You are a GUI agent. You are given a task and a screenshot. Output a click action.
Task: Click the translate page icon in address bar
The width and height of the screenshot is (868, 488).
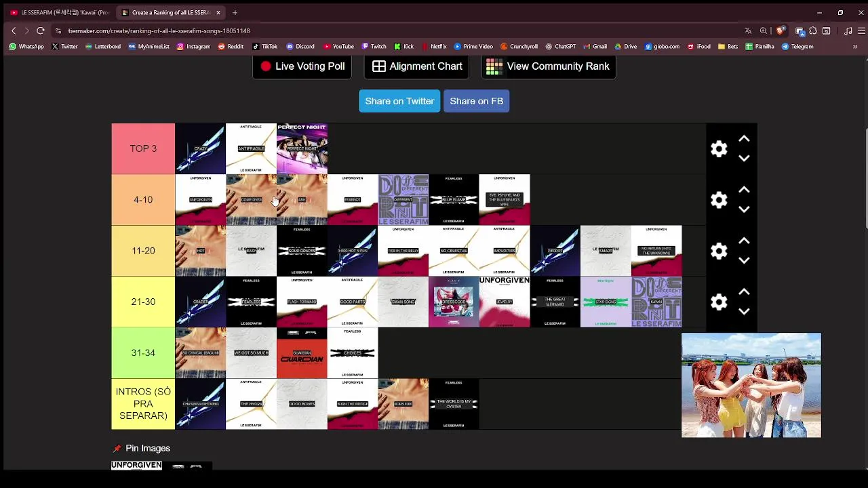tap(748, 30)
